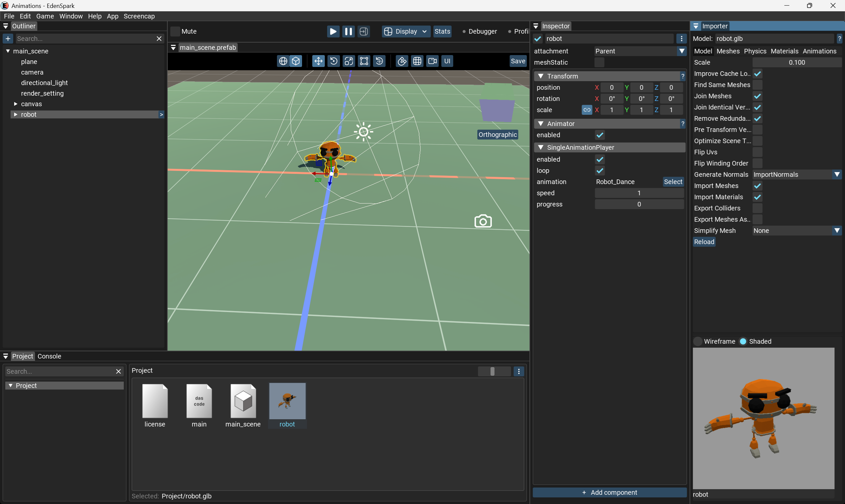Select the scale gizmo tool

349,61
